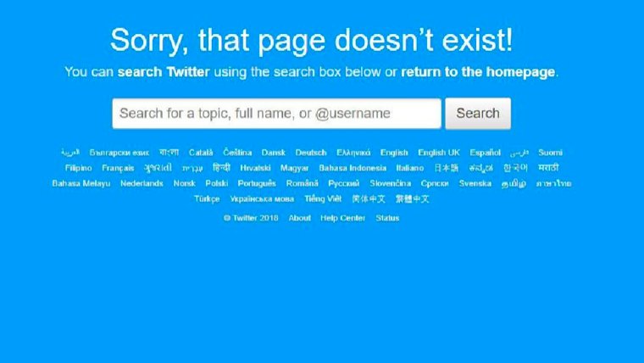
Task: Choose Bahasa Melayu language
Action: coord(81,183)
